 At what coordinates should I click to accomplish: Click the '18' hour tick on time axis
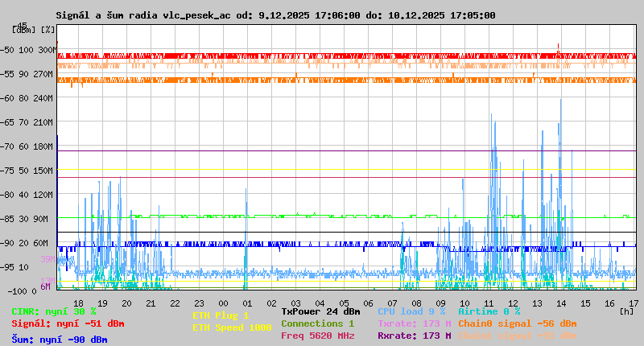coord(78,303)
